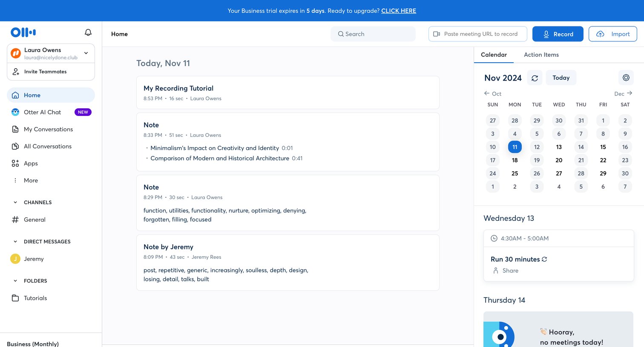Click Business (Monthly) plan label

(x=33, y=344)
